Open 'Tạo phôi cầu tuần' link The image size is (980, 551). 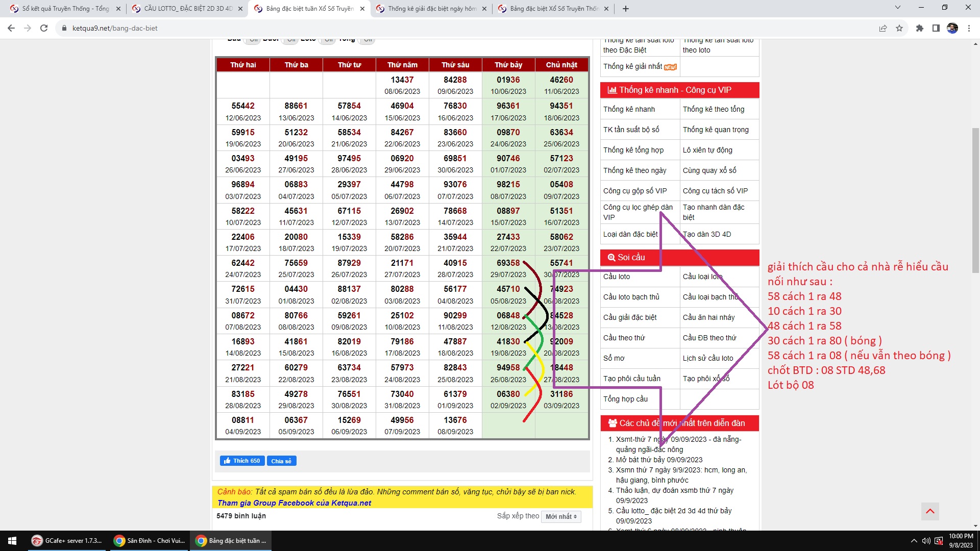click(x=632, y=379)
